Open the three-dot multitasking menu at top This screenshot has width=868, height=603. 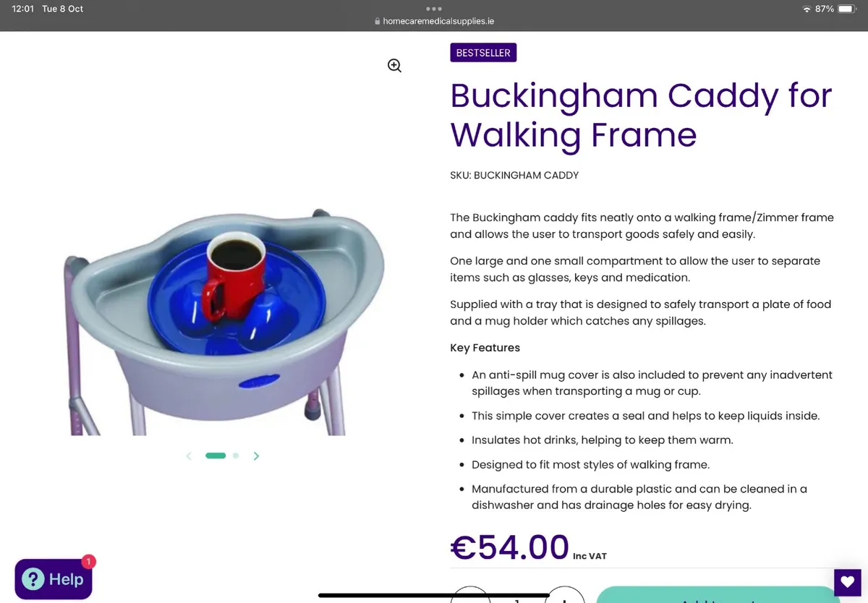[434, 9]
